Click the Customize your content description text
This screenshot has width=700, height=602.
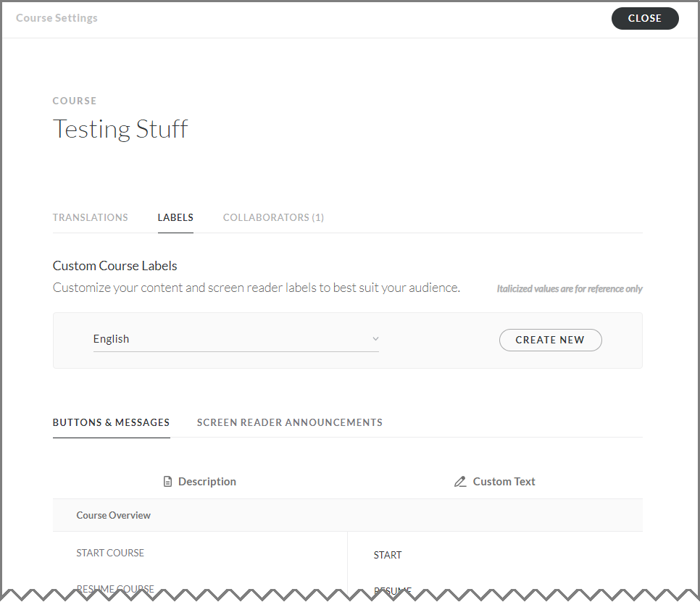point(257,288)
